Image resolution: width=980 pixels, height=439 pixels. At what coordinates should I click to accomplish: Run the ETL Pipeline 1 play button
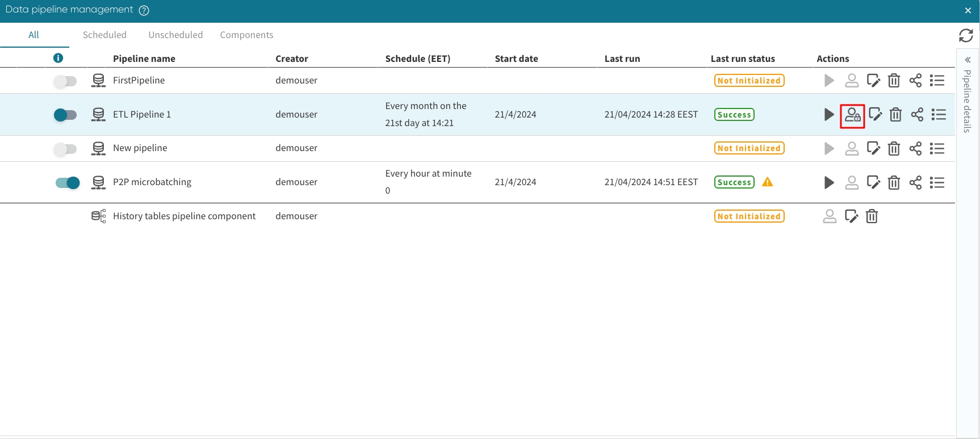point(829,115)
